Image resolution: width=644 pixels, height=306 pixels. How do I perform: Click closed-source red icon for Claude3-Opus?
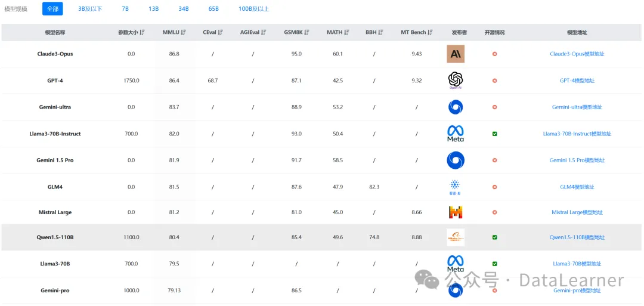(494, 54)
